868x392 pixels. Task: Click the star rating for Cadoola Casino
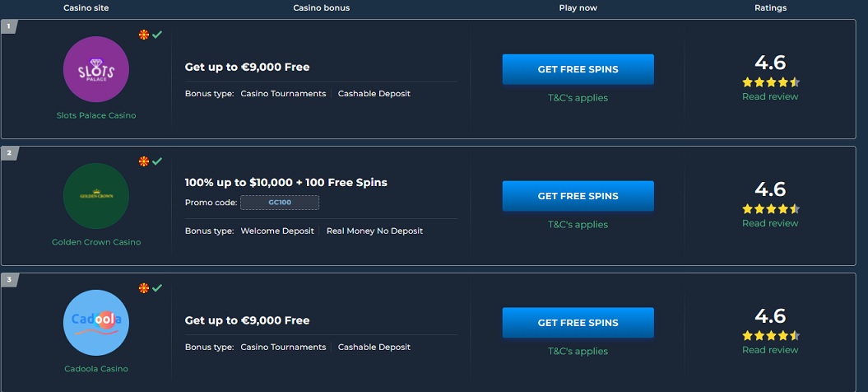771,335
